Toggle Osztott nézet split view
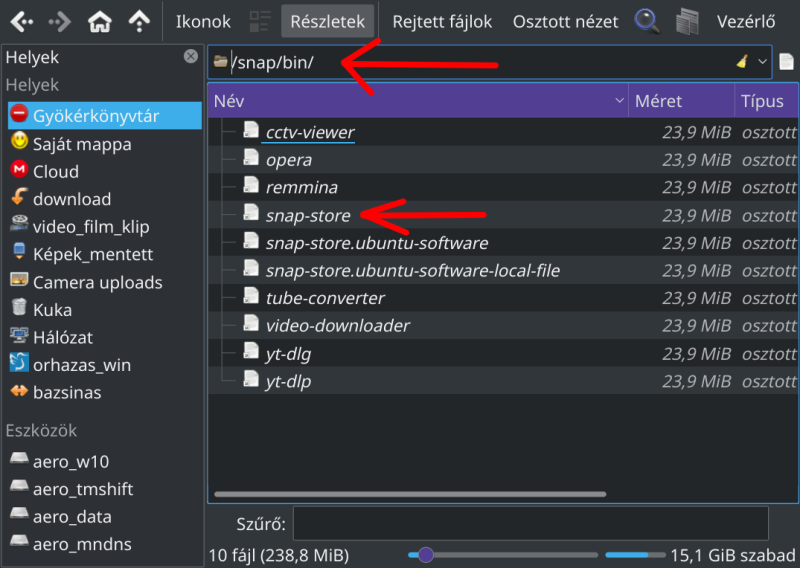800x568 pixels. point(565,22)
